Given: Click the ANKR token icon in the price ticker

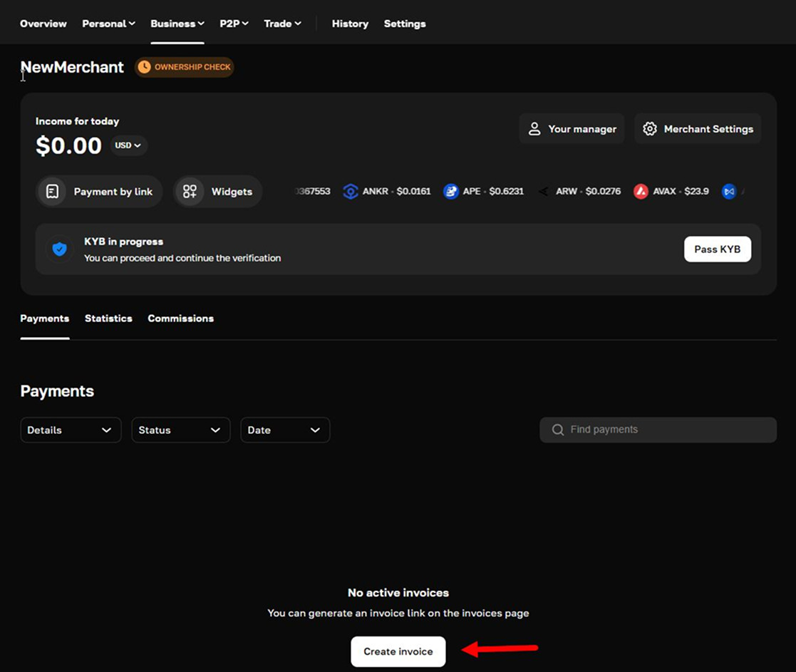Looking at the screenshot, I should pos(350,191).
